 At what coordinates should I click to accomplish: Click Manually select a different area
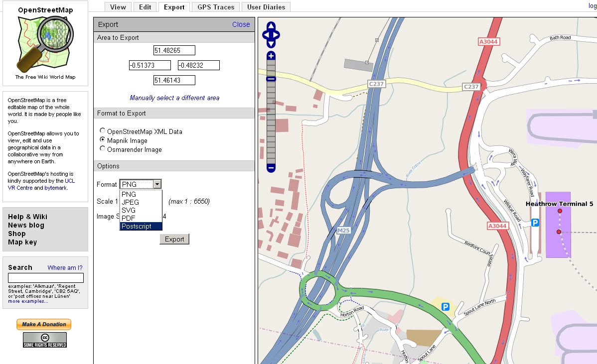click(174, 98)
